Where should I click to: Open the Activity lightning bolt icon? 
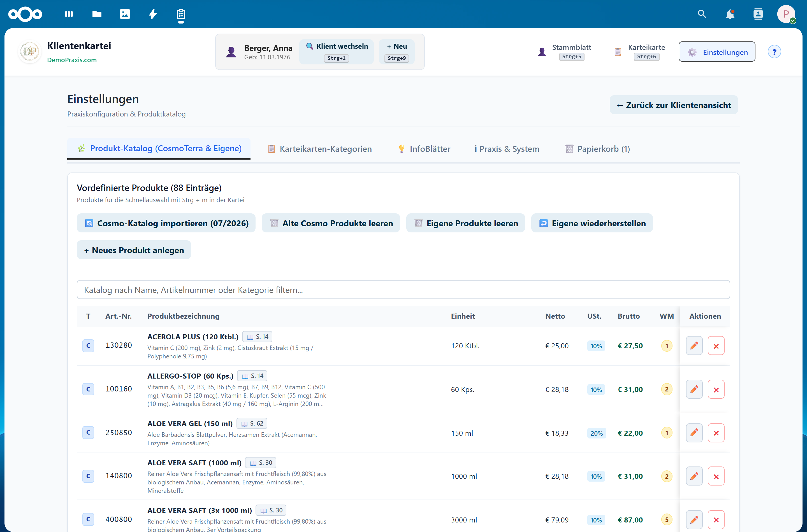[x=153, y=14]
